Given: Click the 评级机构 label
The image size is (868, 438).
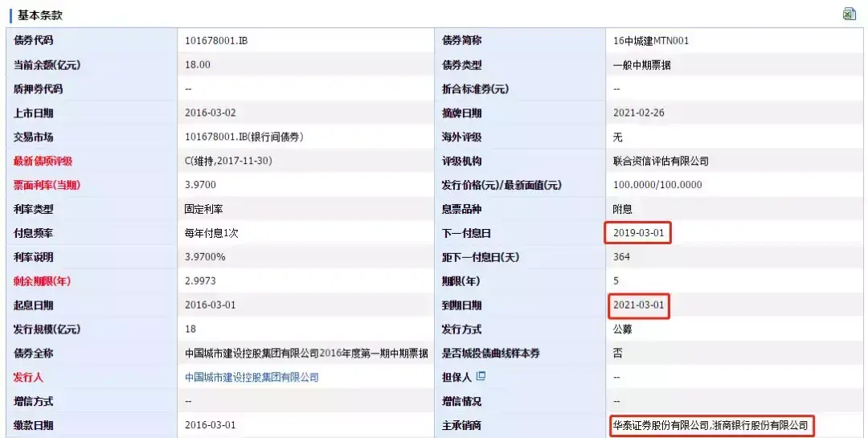Looking at the screenshot, I should tap(461, 161).
